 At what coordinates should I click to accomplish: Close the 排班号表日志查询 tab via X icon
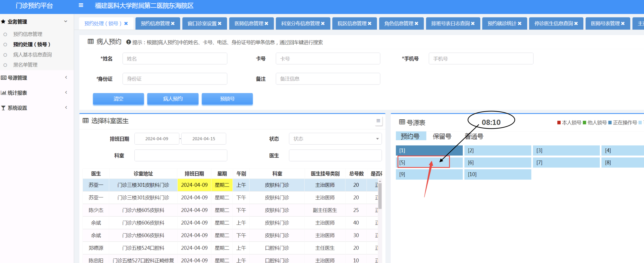click(x=473, y=23)
